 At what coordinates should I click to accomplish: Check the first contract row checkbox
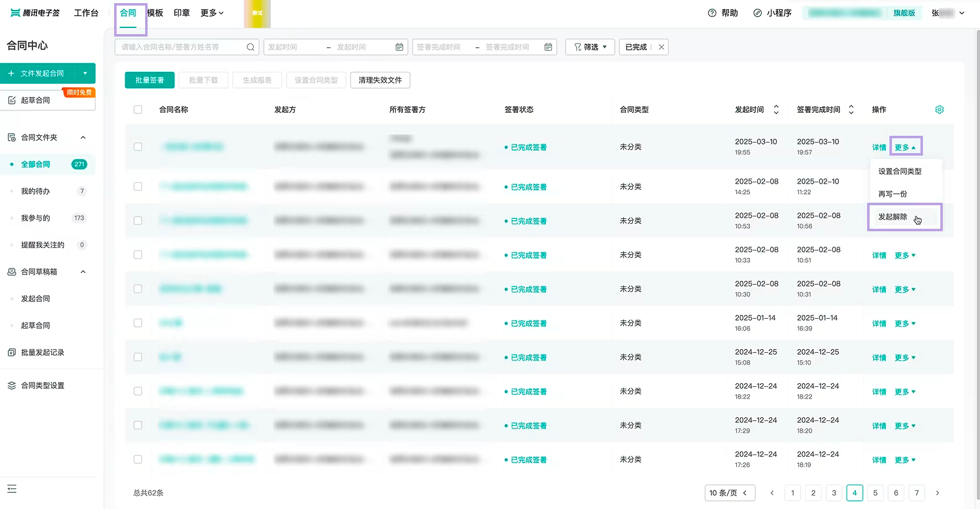[138, 147]
